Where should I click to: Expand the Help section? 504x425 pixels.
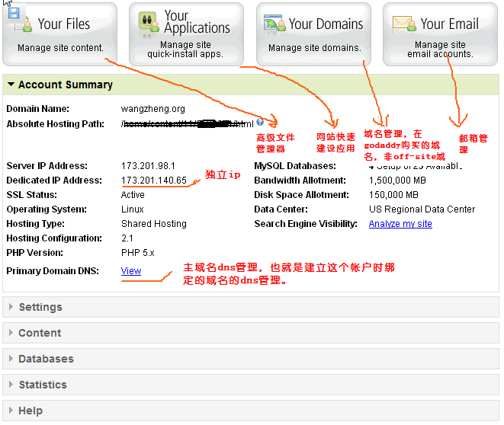(11, 411)
